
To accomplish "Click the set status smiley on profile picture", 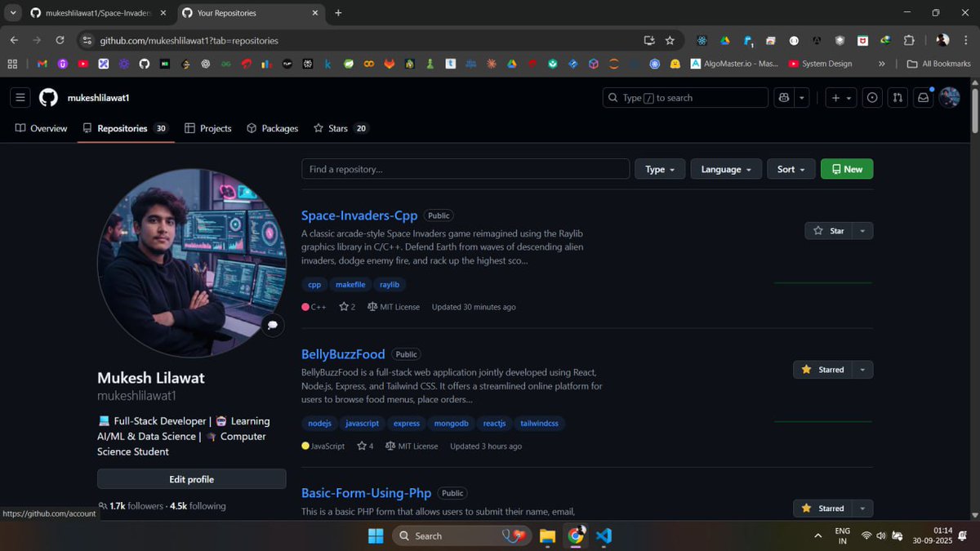I will pos(272,324).
